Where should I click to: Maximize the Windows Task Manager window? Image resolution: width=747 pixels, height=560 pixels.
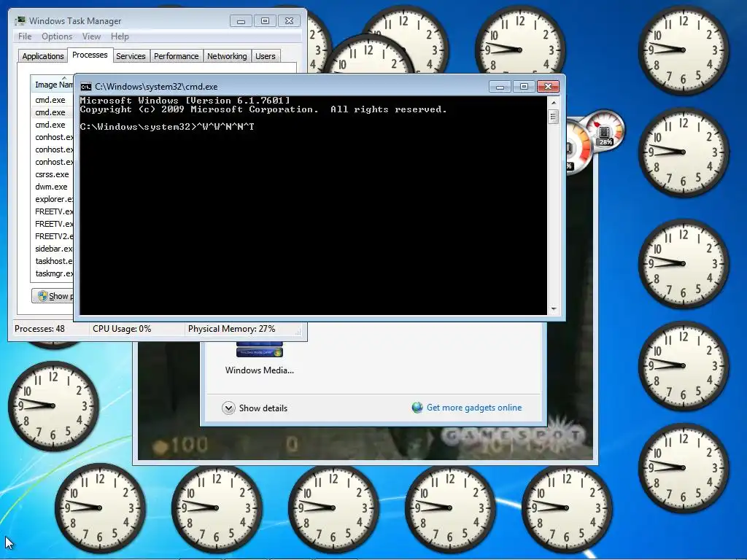[265, 21]
